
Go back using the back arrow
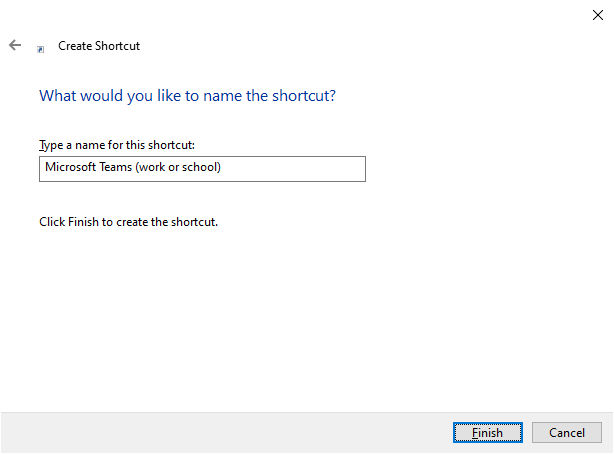tap(15, 45)
